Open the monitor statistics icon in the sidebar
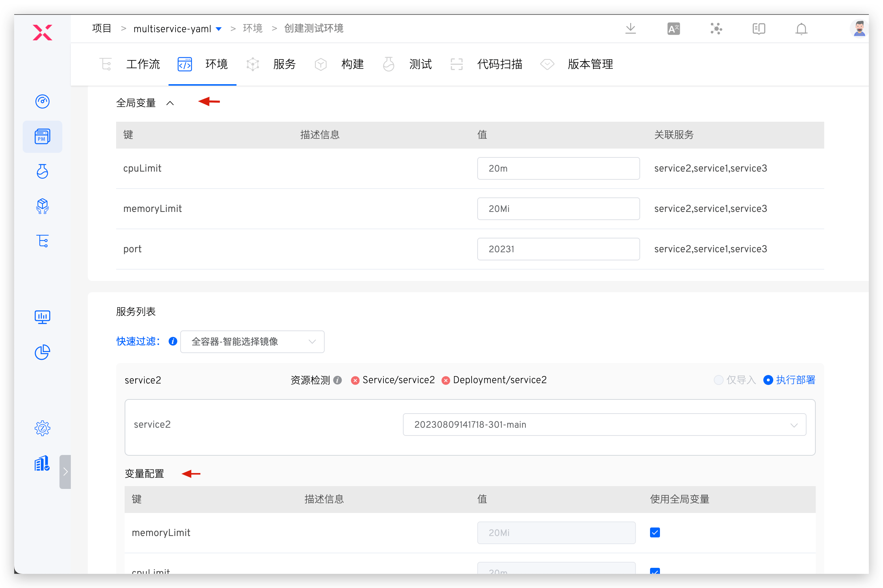Screen dimensions: 883x588 (42, 317)
